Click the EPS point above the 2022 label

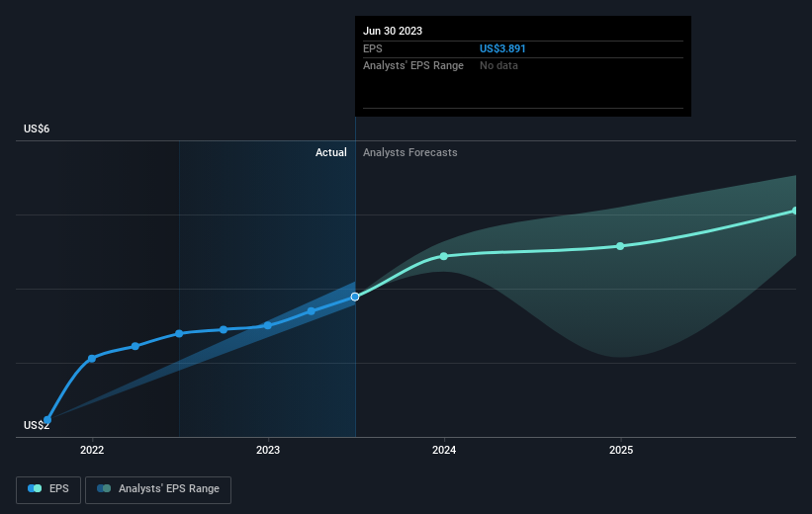pos(92,358)
